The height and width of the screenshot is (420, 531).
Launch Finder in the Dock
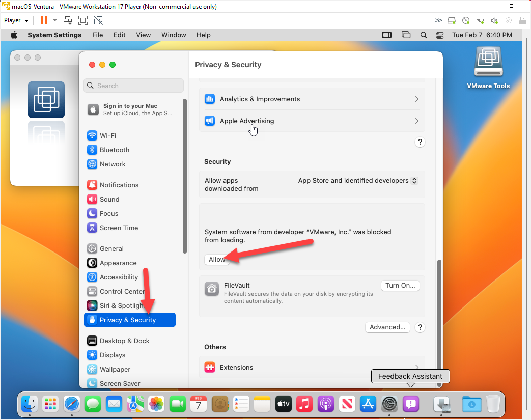[x=29, y=404]
